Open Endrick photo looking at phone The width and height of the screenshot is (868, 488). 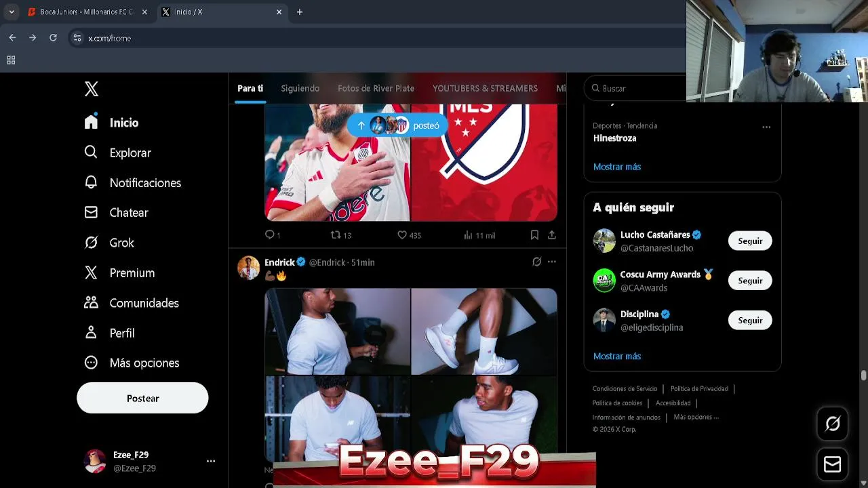(x=337, y=418)
